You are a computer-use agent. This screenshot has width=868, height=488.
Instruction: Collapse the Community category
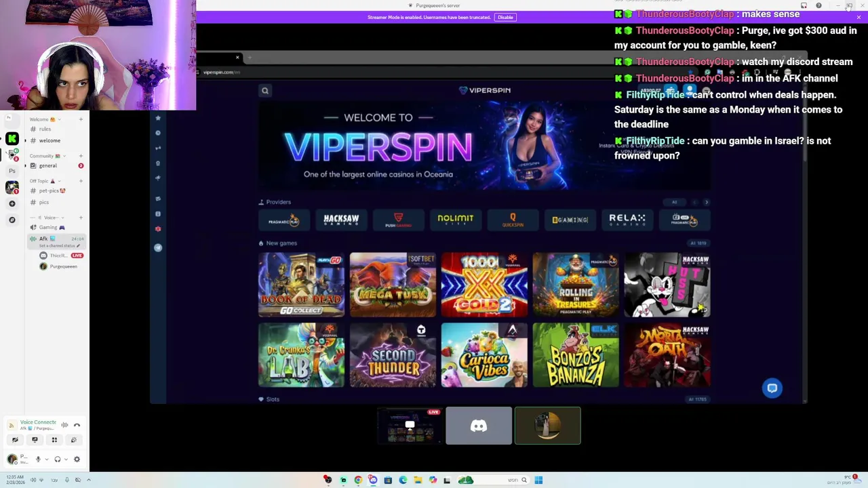point(47,156)
